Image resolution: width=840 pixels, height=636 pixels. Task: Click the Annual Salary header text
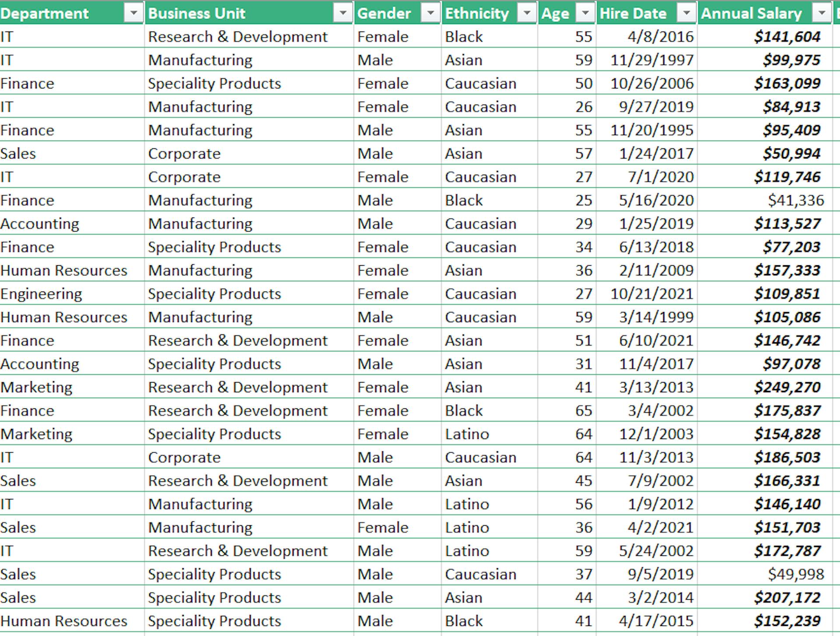[751, 14]
